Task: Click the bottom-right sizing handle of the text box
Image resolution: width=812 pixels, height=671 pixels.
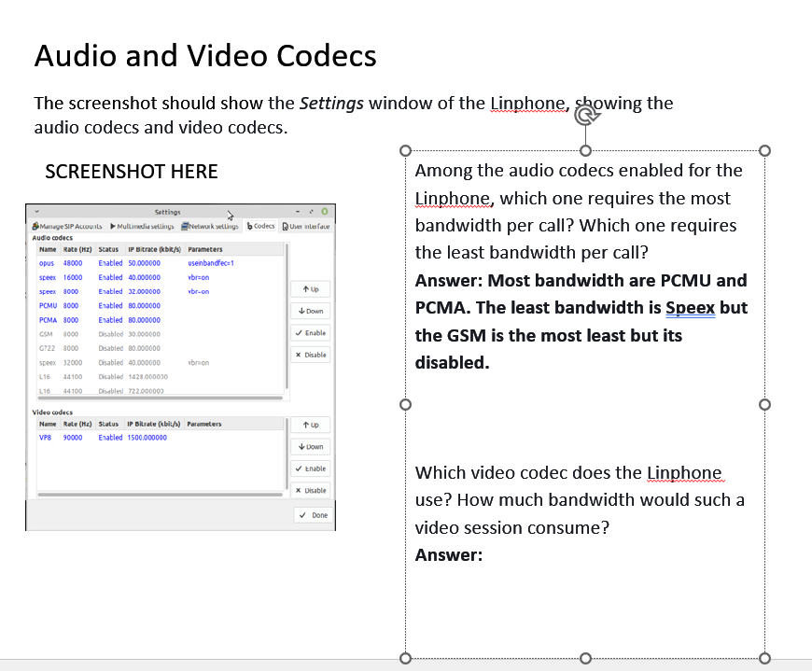Action: pyautogui.click(x=764, y=658)
